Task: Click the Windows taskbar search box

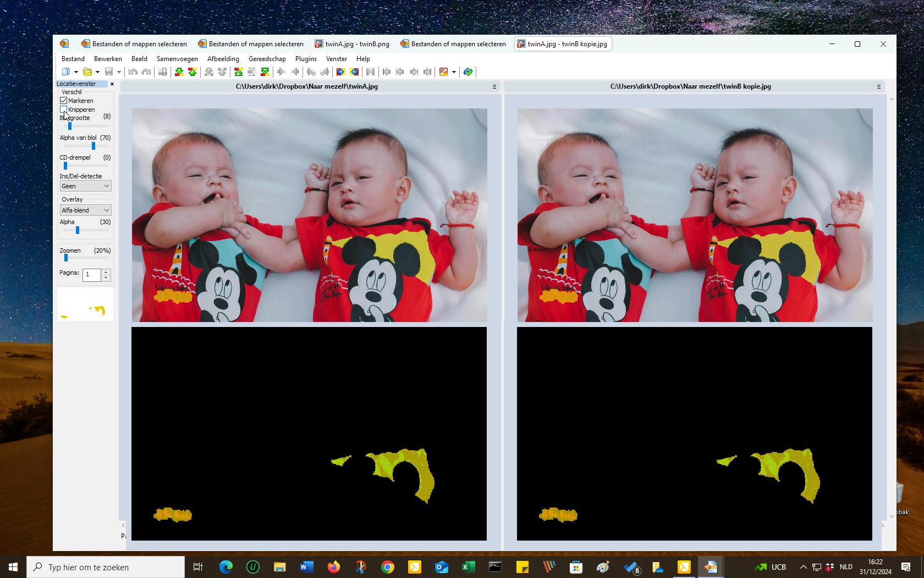Action: pyautogui.click(x=106, y=567)
